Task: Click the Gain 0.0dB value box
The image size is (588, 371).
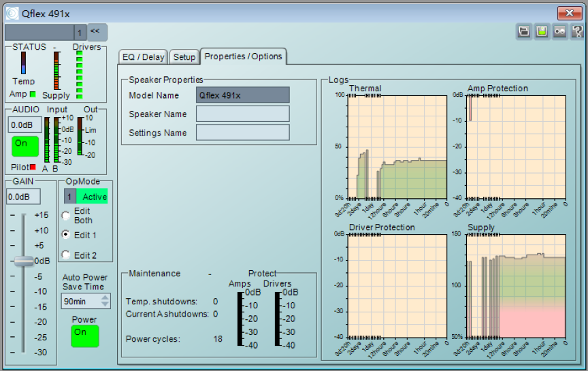Action: coord(23,197)
